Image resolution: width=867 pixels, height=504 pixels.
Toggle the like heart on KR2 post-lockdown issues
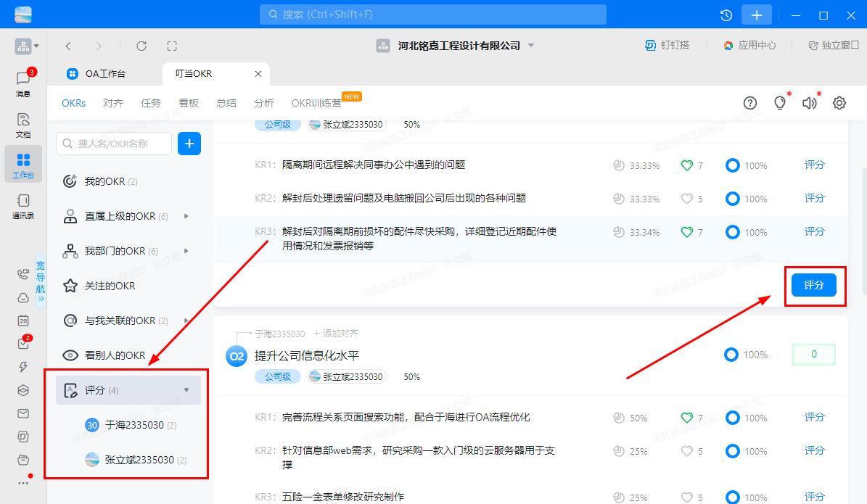click(x=687, y=199)
